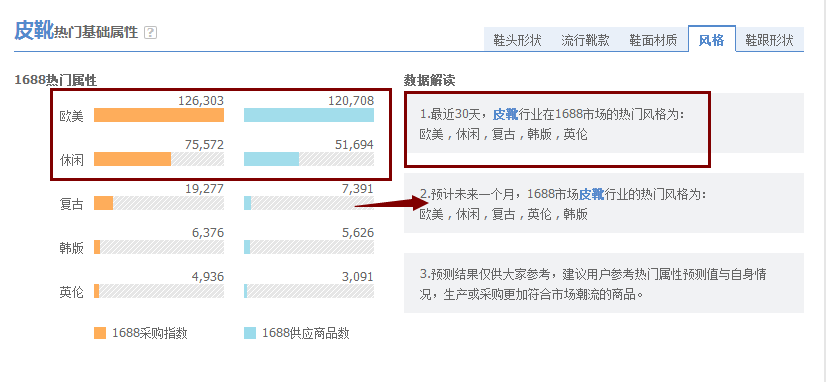Image resolution: width=826 pixels, height=382 pixels.
Task: Click the orange 复古 purchase index bar
Action: [x=104, y=203]
